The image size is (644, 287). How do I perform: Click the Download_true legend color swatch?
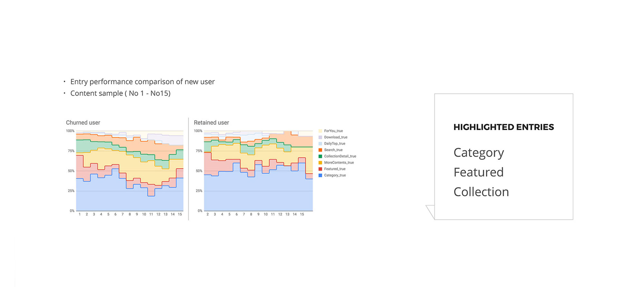(x=320, y=137)
